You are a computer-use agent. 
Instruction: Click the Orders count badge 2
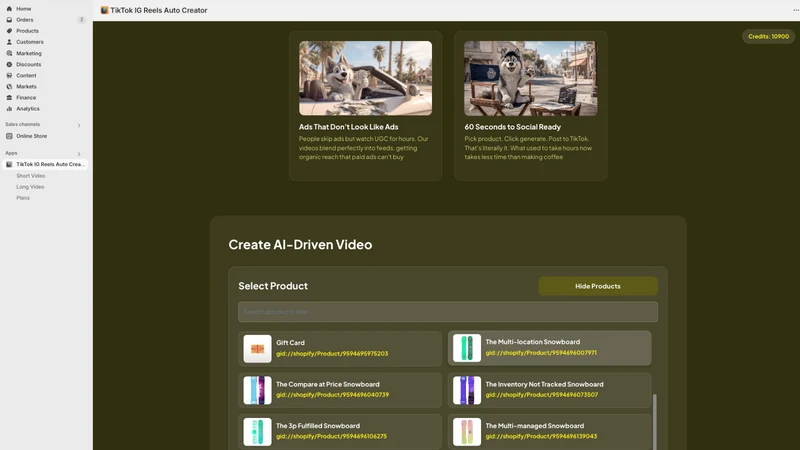(x=81, y=20)
